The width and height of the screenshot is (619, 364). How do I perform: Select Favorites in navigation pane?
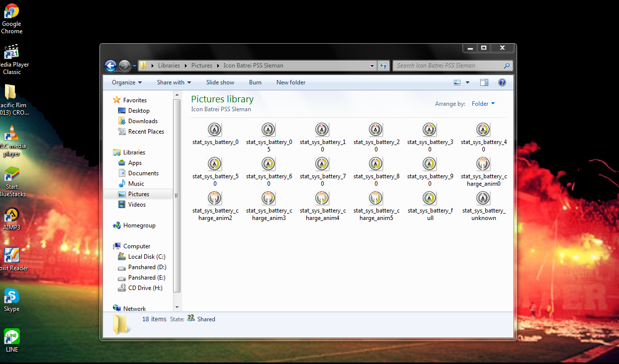130,100
